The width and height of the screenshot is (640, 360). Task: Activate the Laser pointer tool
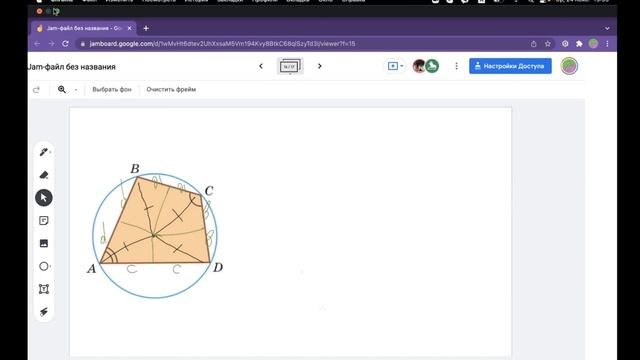pos(44,312)
